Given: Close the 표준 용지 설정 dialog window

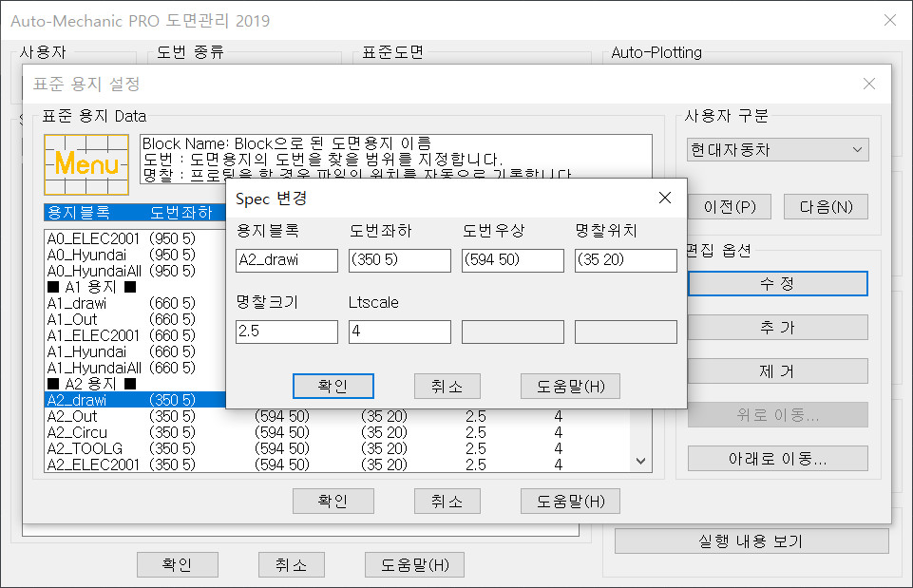Looking at the screenshot, I should (x=868, y=84).
